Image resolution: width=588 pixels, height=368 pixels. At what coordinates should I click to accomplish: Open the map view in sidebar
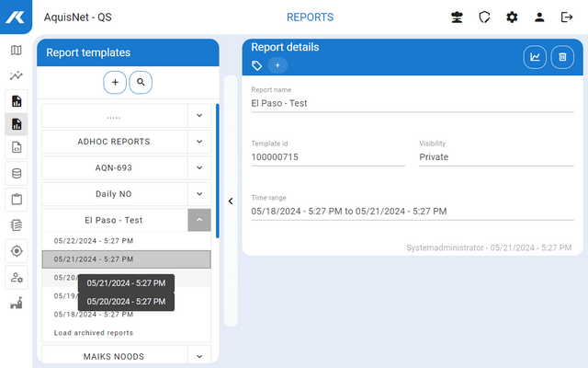16,51
